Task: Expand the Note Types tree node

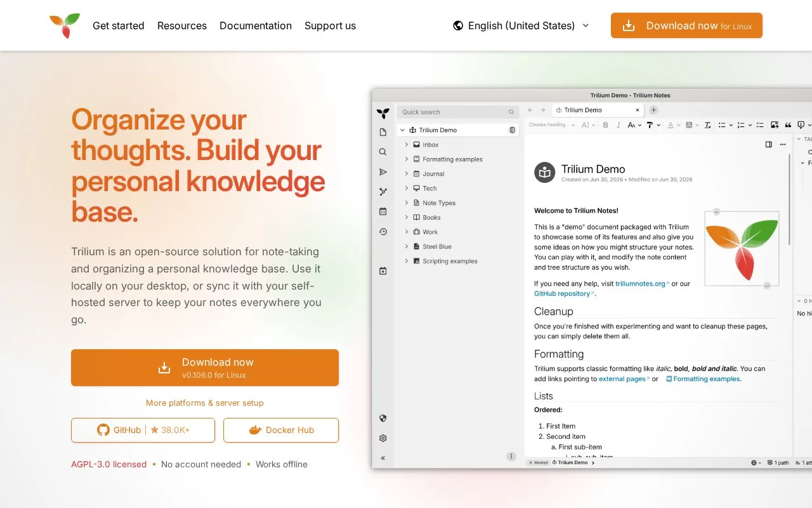Action: point(407,203)
